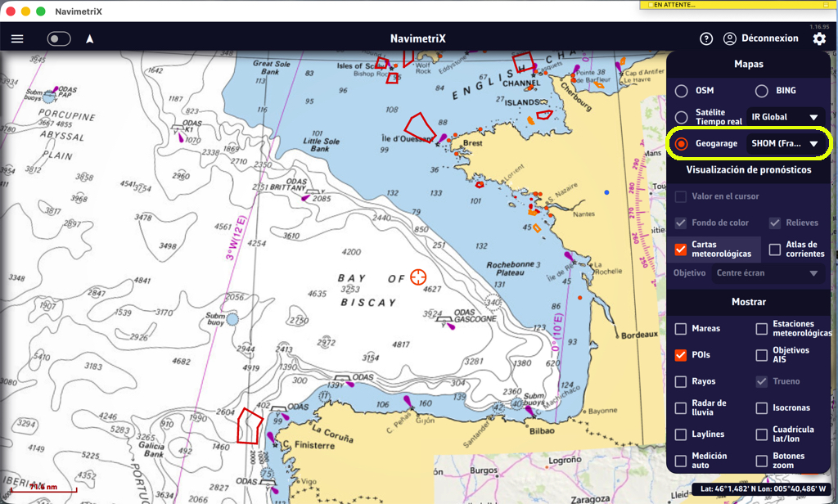Click Visualización de pronósticos header

click(748, 170)
